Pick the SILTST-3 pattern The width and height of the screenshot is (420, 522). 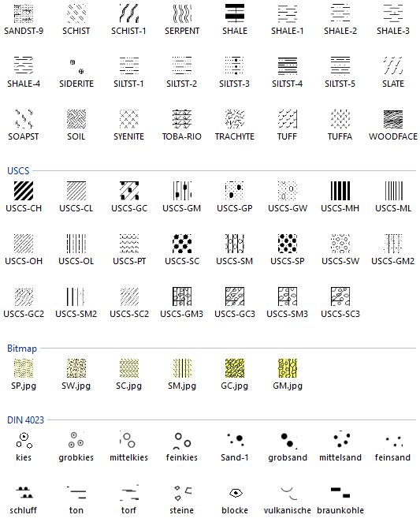(235, 66)
